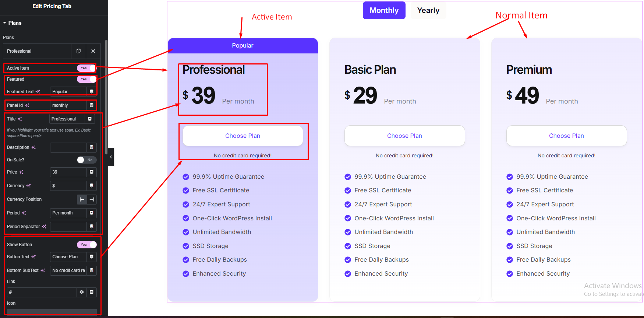Screen dimensions: 644x318
Task: Remove the Professional plan item
Action: (x=93, y=51)
